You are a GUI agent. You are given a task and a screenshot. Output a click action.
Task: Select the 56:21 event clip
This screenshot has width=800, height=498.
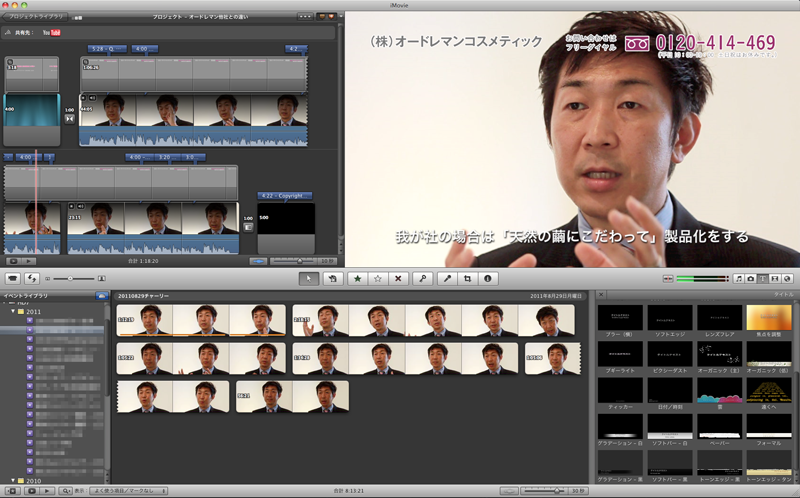292,396
